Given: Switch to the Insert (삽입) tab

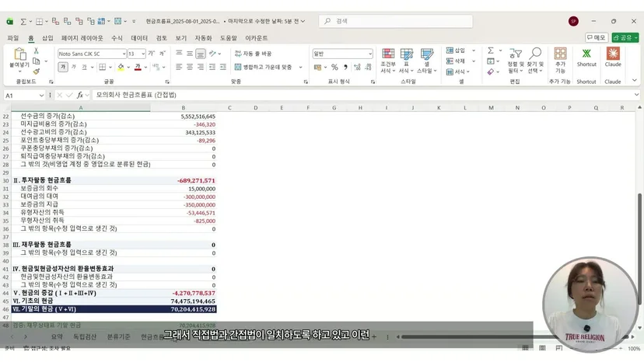Looking at the screenshot, I should pos(47,38).
